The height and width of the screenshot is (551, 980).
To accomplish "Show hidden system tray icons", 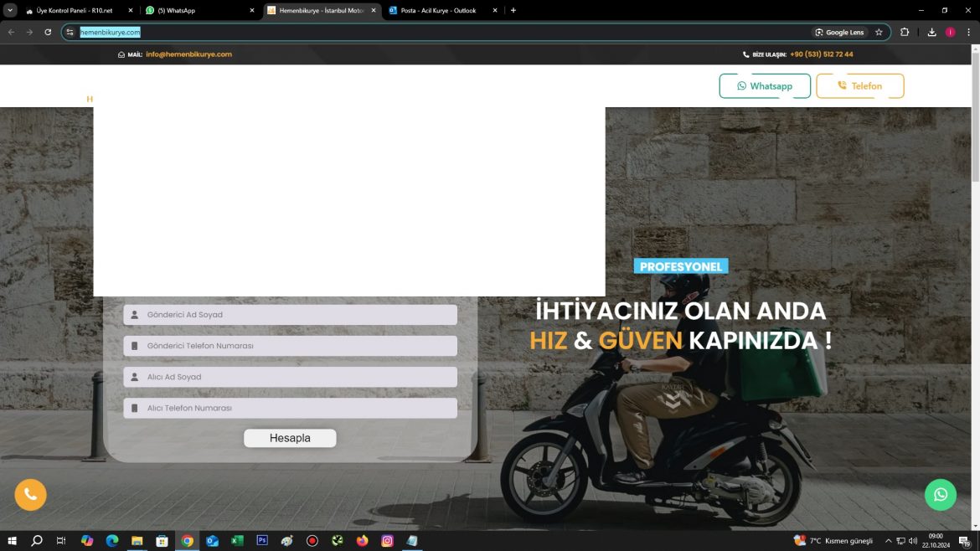I will coord(888,541).
